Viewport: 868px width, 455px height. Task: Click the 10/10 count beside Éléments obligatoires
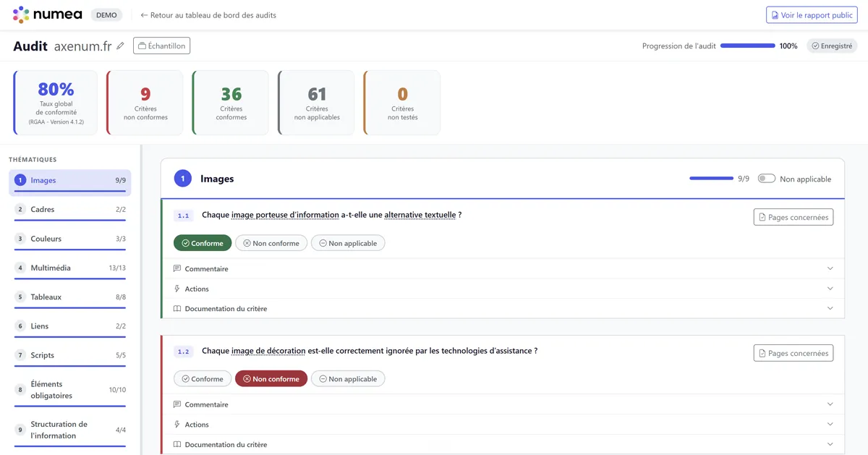tap(117, 390)
